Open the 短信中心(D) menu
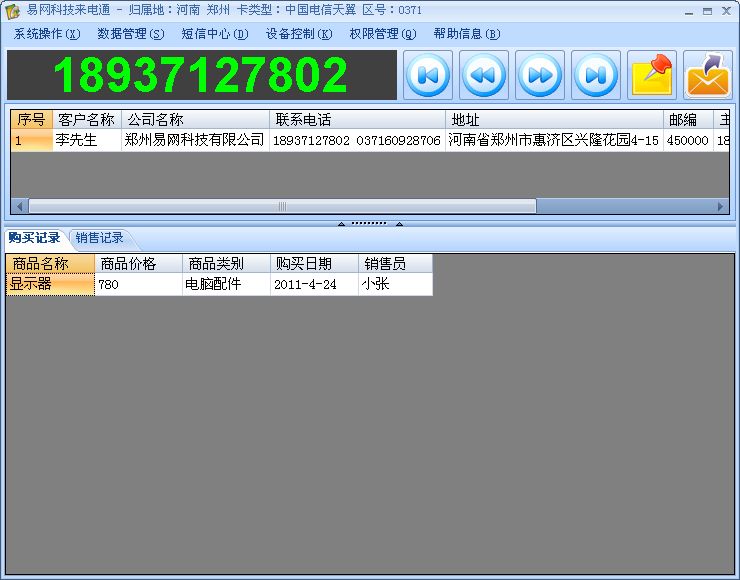740x580 pixels. 215,34
